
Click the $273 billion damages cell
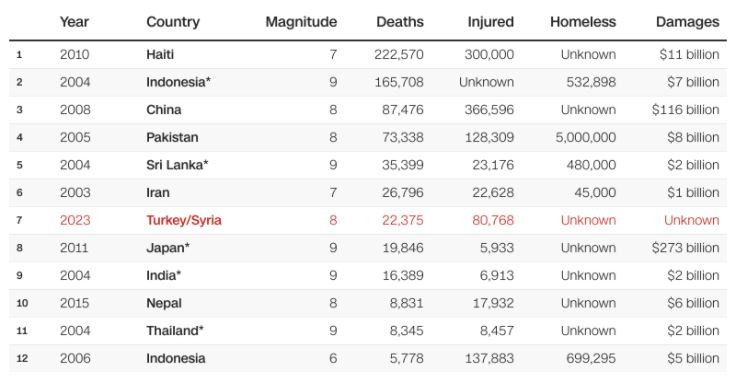685,248
